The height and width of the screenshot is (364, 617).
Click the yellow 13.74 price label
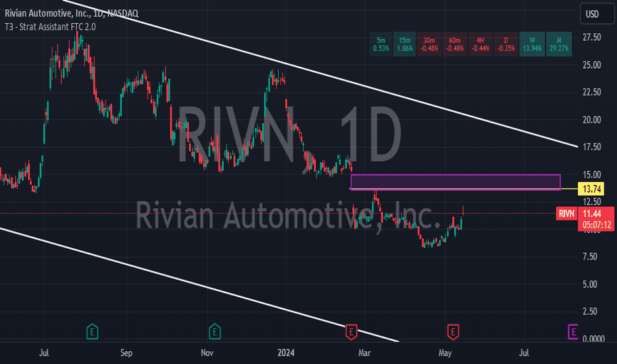(591, 189)
